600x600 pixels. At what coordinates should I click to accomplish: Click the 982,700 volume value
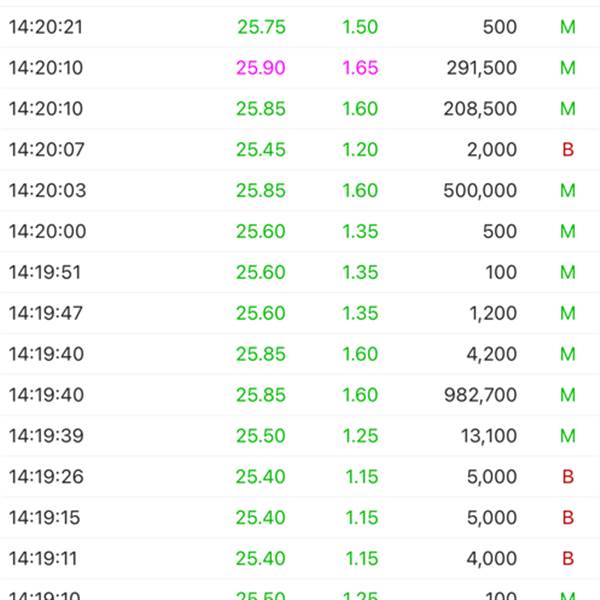coord(480,395)
